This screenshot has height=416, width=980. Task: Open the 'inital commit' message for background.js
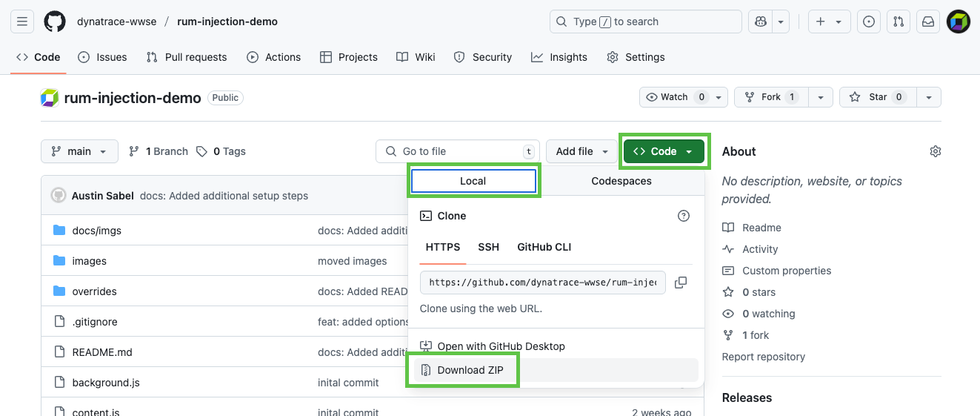click(348, 383)
